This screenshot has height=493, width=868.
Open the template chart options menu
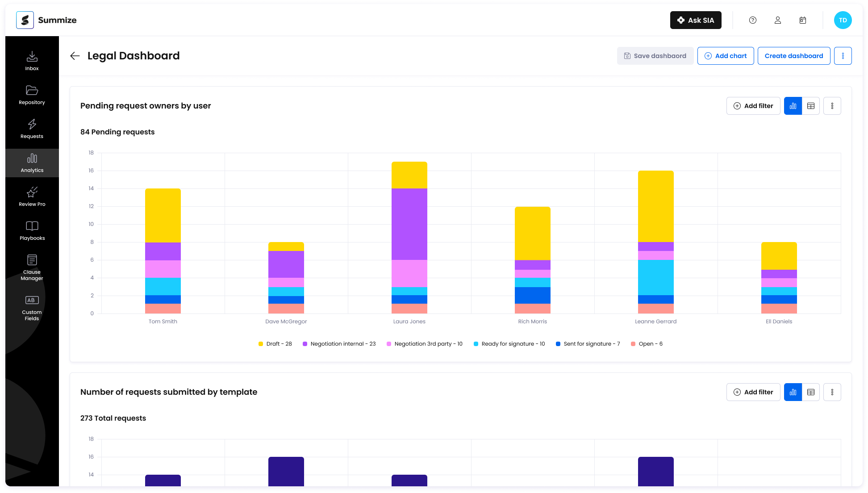point(832,392)
